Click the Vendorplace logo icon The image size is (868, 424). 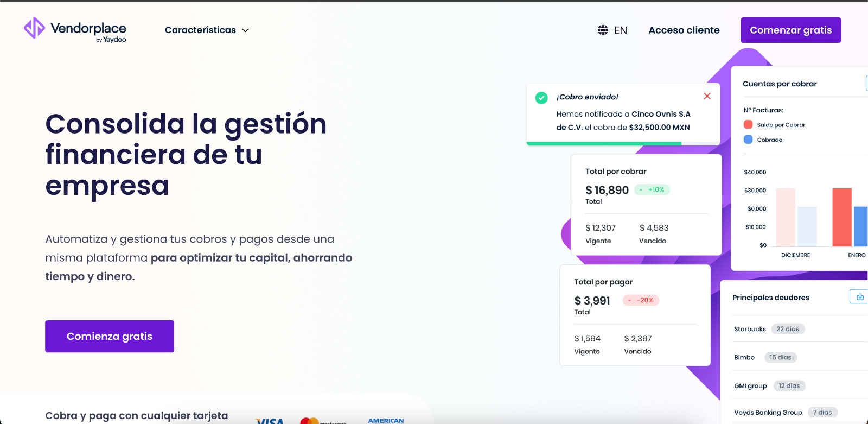click(x=34, y=28)
